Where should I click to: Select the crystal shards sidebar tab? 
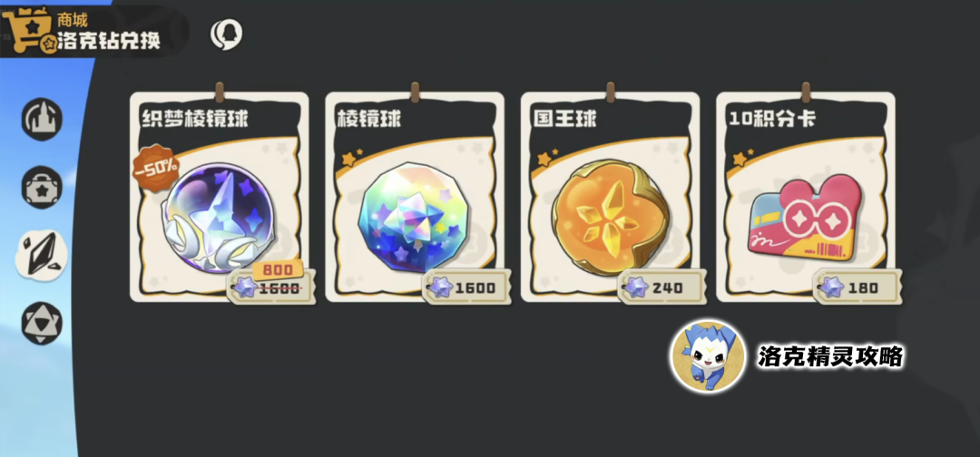click(x=41, y=255)
